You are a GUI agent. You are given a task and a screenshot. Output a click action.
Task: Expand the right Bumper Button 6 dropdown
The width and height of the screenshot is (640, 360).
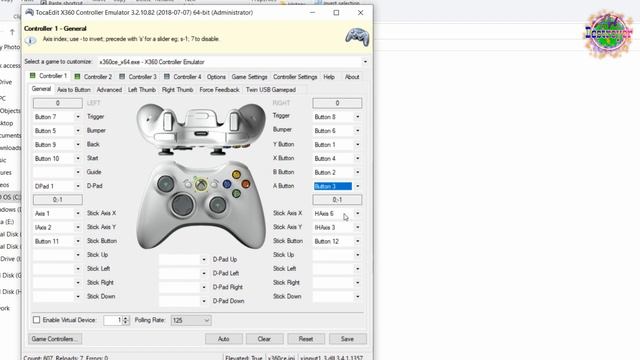tap(357, 131)
